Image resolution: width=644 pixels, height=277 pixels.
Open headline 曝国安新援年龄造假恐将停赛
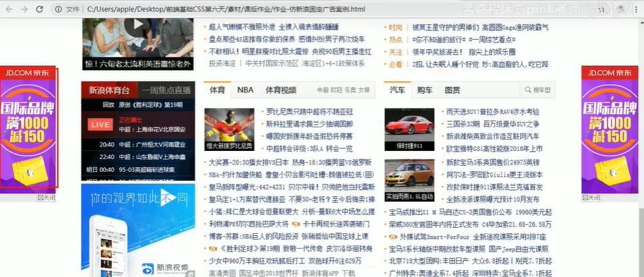point(310,136)
